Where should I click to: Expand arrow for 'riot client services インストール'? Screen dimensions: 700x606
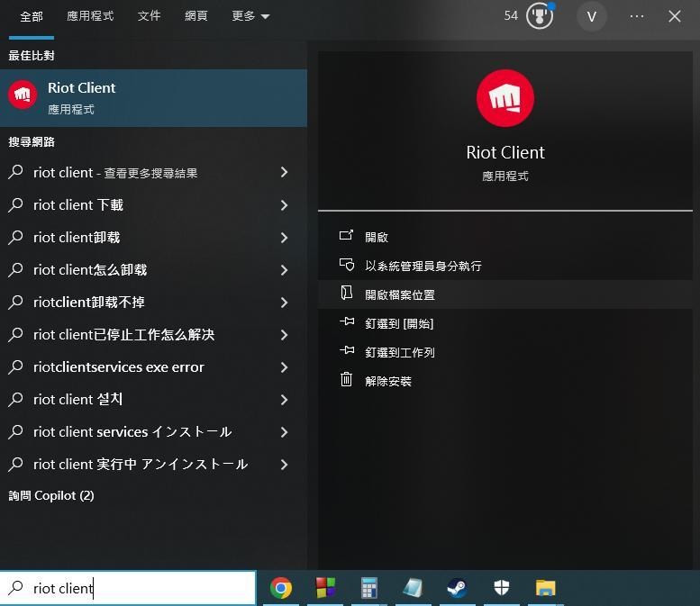[x=285, y=432]
